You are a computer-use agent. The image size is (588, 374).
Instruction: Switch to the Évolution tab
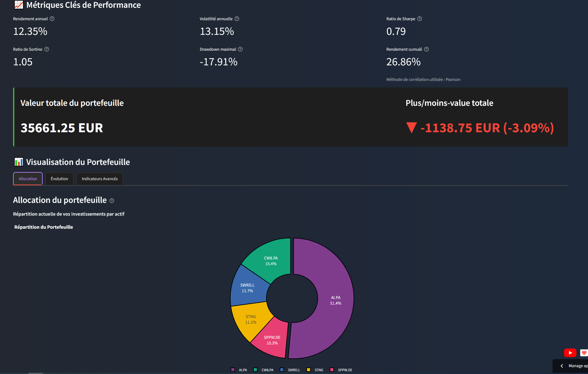point(59,179)
